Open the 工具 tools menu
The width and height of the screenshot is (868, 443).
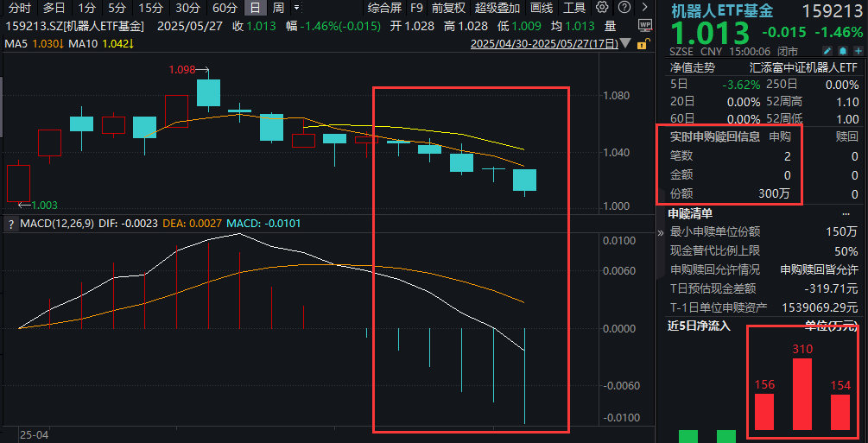tap(574, 8)
